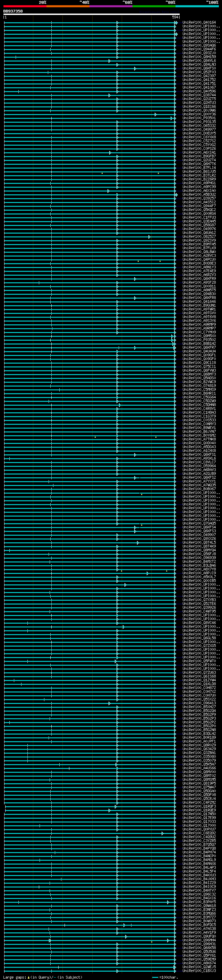Open the last hit UniRef100_C1BXJ3
Viewport: 222px width, 980px height.
coord(199,971)
